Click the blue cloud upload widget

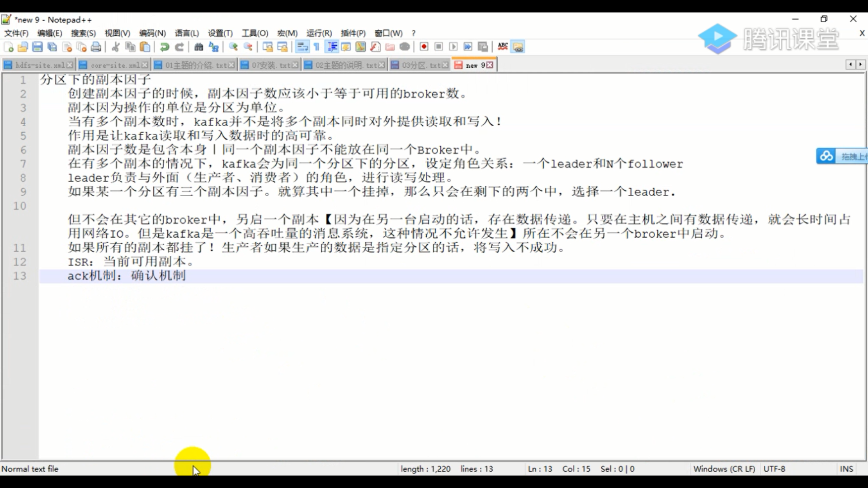coord(826,156)
